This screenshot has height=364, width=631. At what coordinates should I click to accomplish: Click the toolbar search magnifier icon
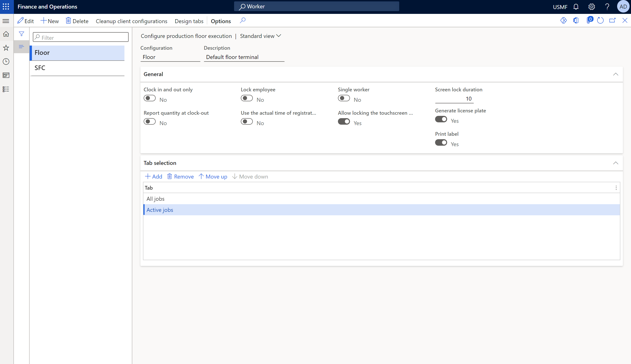click(x=242, y=21)
